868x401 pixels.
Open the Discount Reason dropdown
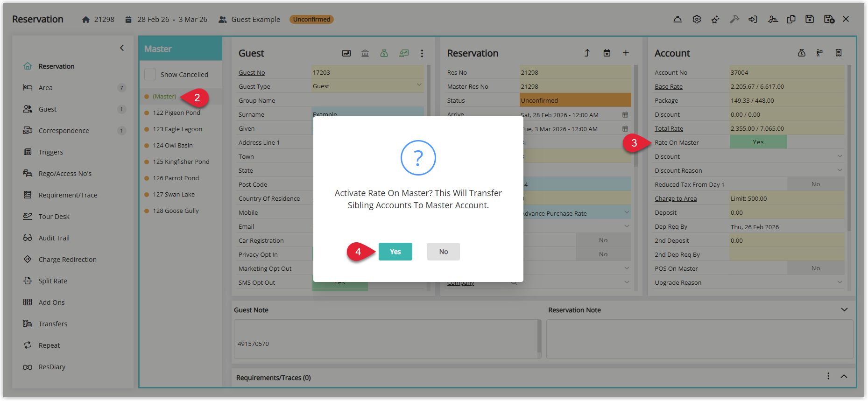(840, 170)
